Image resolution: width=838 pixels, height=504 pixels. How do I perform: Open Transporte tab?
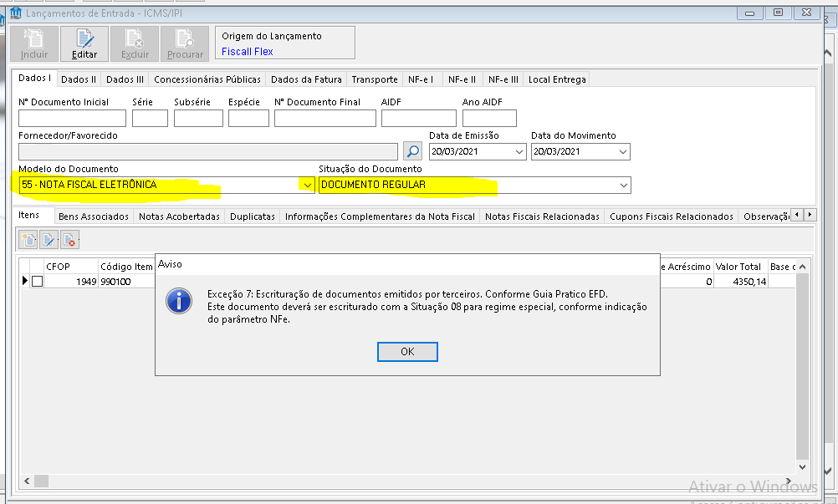pyautogui.click(x=375, y=79)
